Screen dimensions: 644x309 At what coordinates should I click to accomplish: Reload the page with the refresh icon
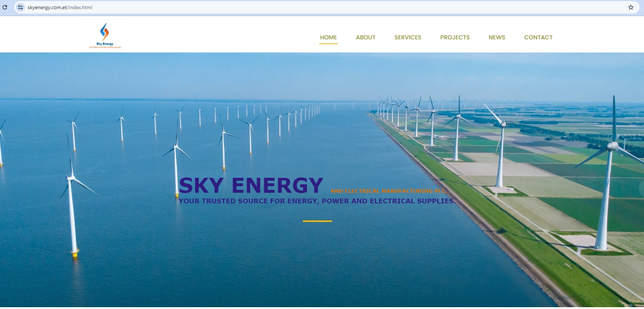pos(5,7)
